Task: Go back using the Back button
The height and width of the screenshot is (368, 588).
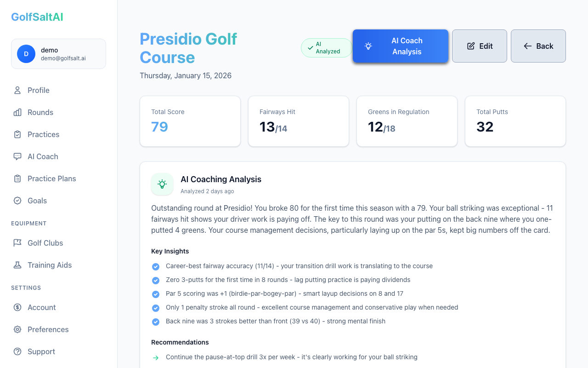Action: 538,46
